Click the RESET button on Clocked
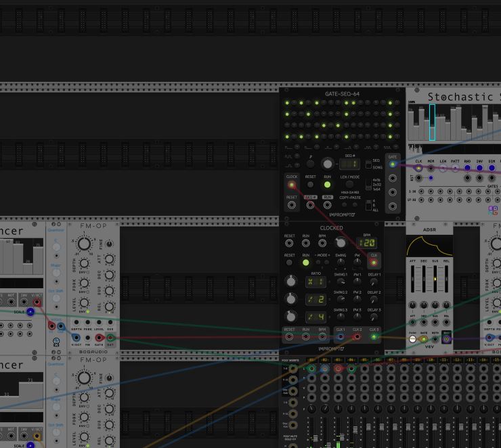This screenshot has width=501, height=448. 289,263
